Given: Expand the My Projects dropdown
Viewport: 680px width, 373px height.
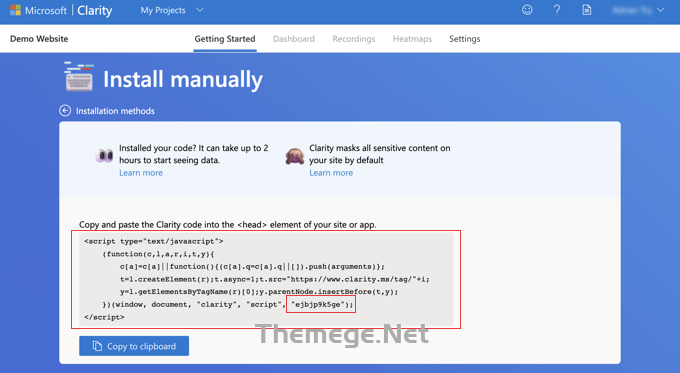Looking at the screenshot, I should coord(172,10).
